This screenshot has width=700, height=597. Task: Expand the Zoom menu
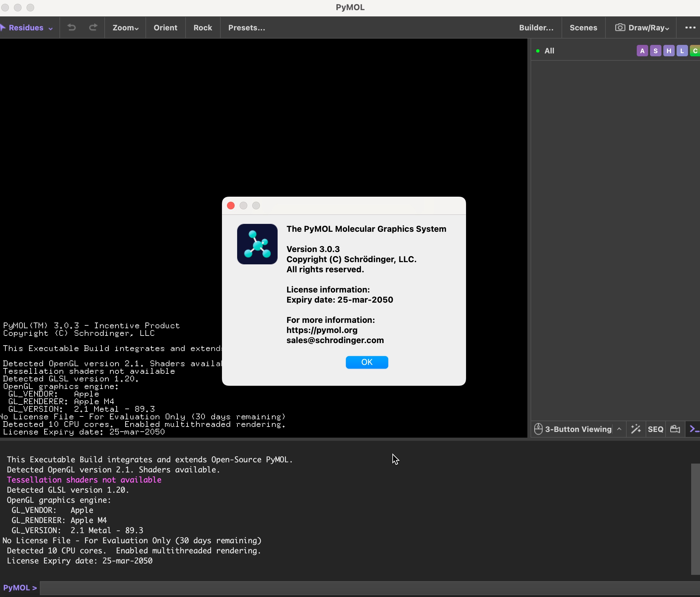[x=125, y=28]
